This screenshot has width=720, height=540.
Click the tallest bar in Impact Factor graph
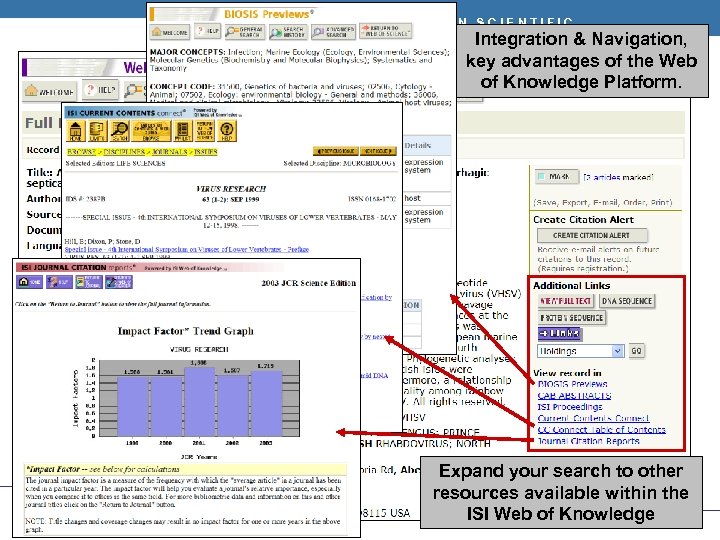click(x=199, y=401)
